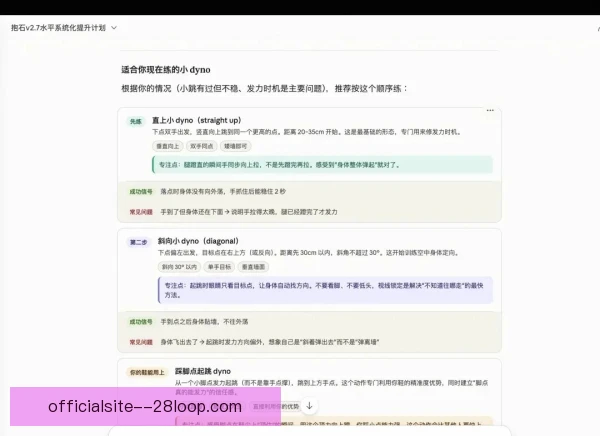The image size is (600, 436).
Task: Click the scroll-to-bottom down arrow button
Action: [309, 406]
